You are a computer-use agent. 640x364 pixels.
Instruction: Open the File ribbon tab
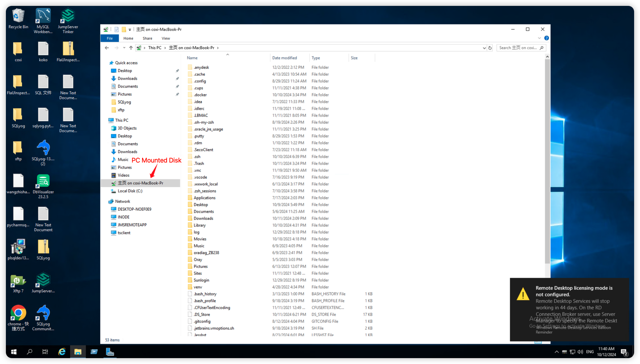(x=110, y=38)
